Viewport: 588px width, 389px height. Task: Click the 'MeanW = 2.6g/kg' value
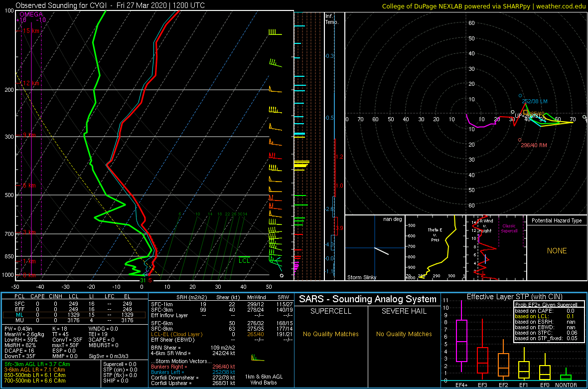click(x=25, y=335)
